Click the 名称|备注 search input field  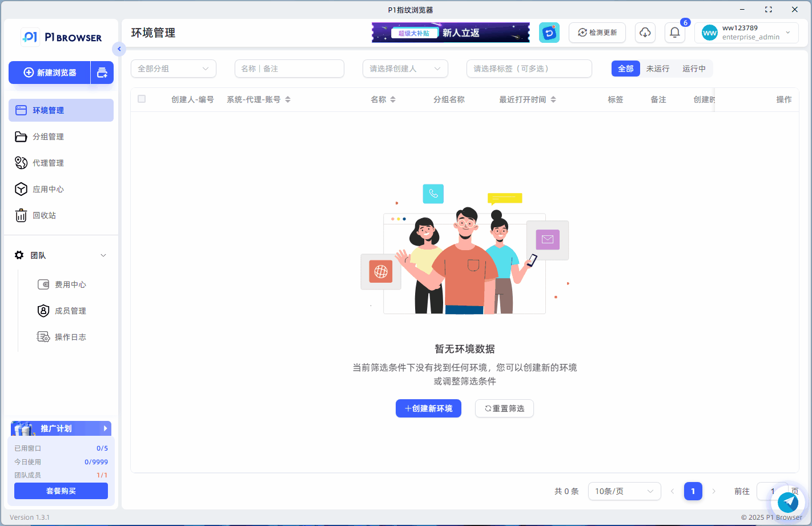(289, 68)
